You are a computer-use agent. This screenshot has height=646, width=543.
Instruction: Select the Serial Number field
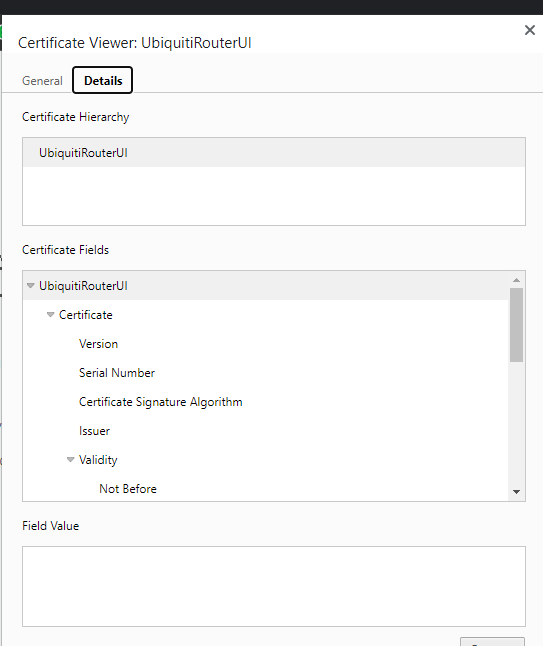(266, 373)
